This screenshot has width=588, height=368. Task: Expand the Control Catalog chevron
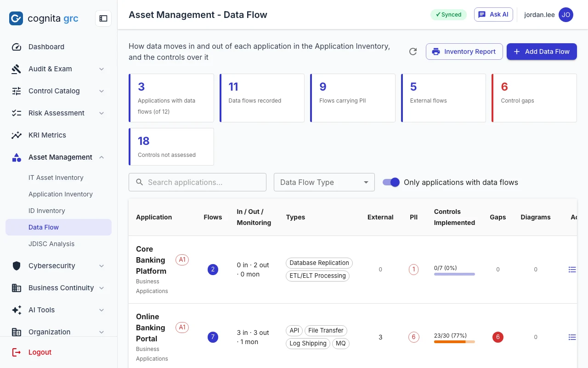point(102,91)
